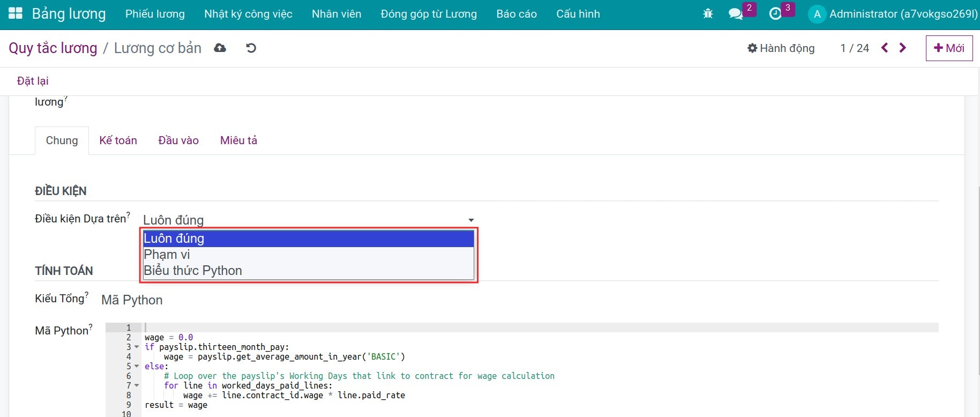Switch to the Kế toán tab
Screen dimensions: 980x417
(118, 140)
